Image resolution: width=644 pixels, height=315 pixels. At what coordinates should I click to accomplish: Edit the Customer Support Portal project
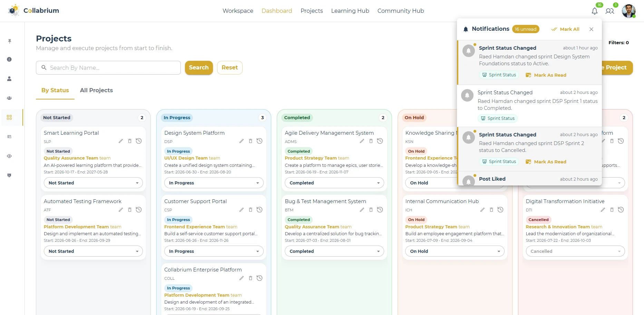(x=242, y=210)
